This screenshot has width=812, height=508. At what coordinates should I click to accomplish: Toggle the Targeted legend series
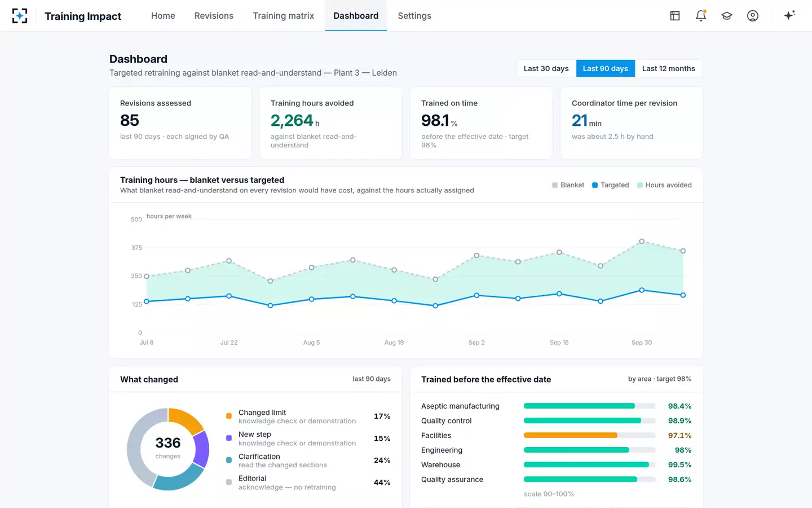pos(610,185)
